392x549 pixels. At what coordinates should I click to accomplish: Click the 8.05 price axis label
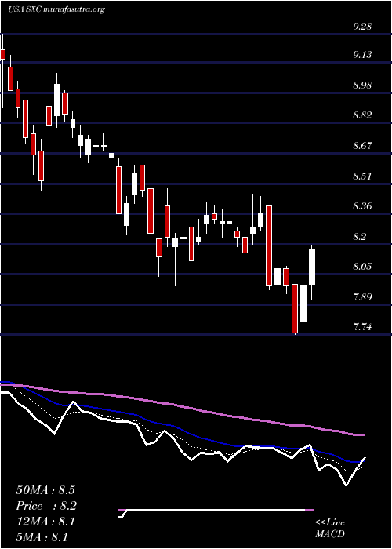pos(362,267)
